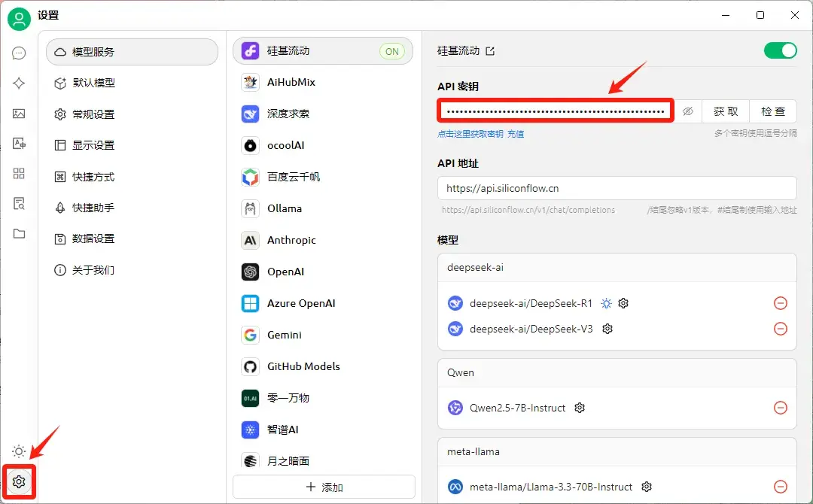This screenshot has height=504, width=813.
Task: Open the image painting sidebar icon
Action: 19,114
